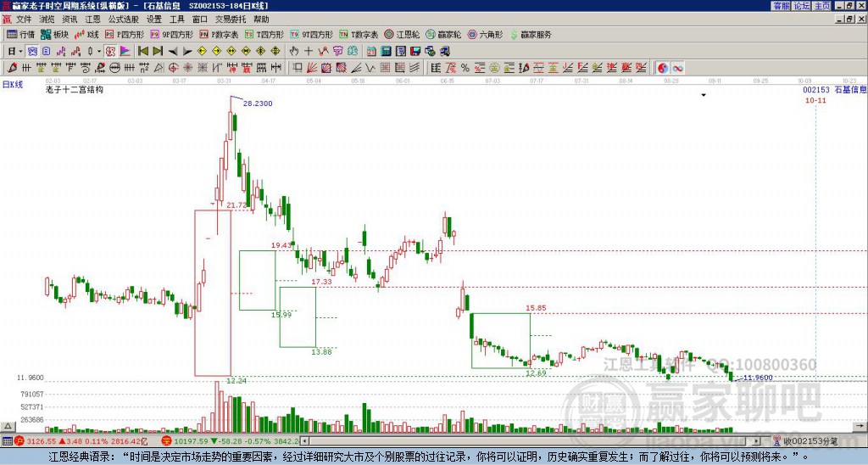This screenshot has height=465, width=868.
Task: Select the percent % tool
Action: 465,68
